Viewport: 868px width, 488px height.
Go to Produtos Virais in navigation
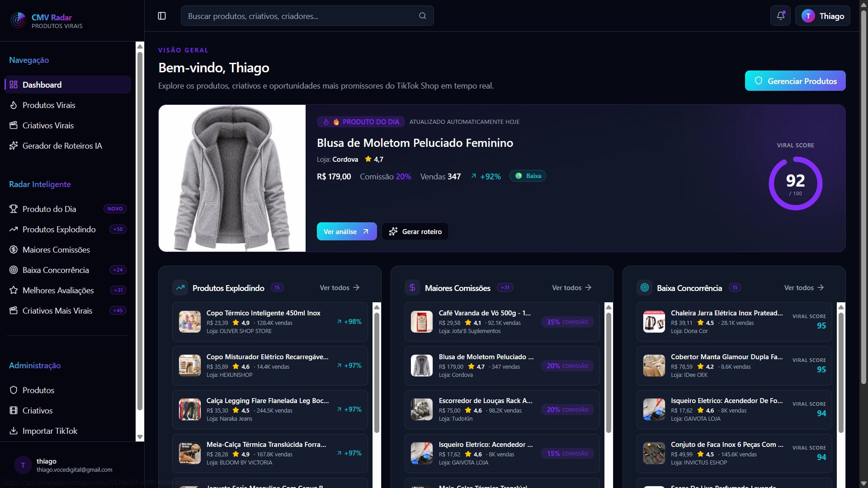pos(68,105)
